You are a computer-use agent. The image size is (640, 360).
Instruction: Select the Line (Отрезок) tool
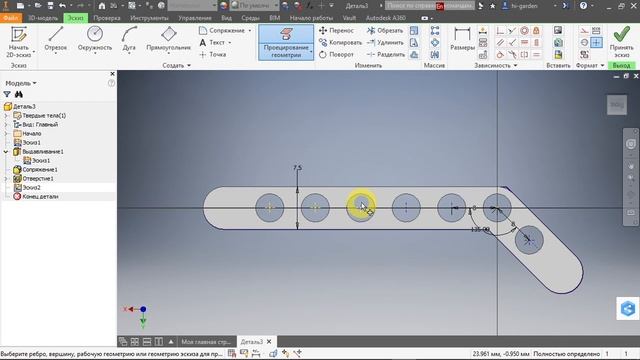click(56, 39)
